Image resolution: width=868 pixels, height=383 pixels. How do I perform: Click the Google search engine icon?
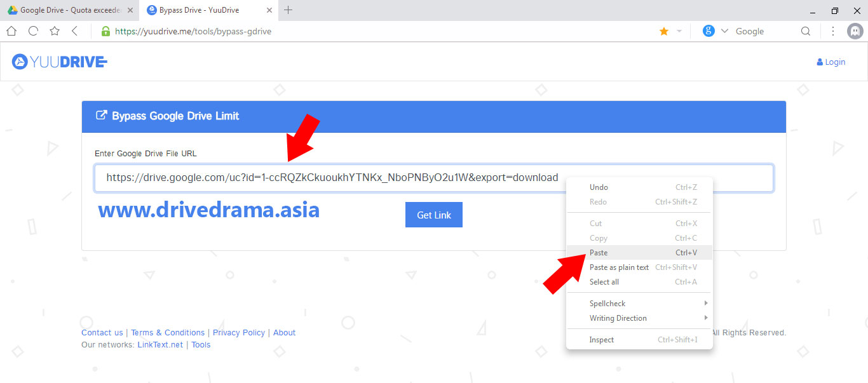click(709, 31)
